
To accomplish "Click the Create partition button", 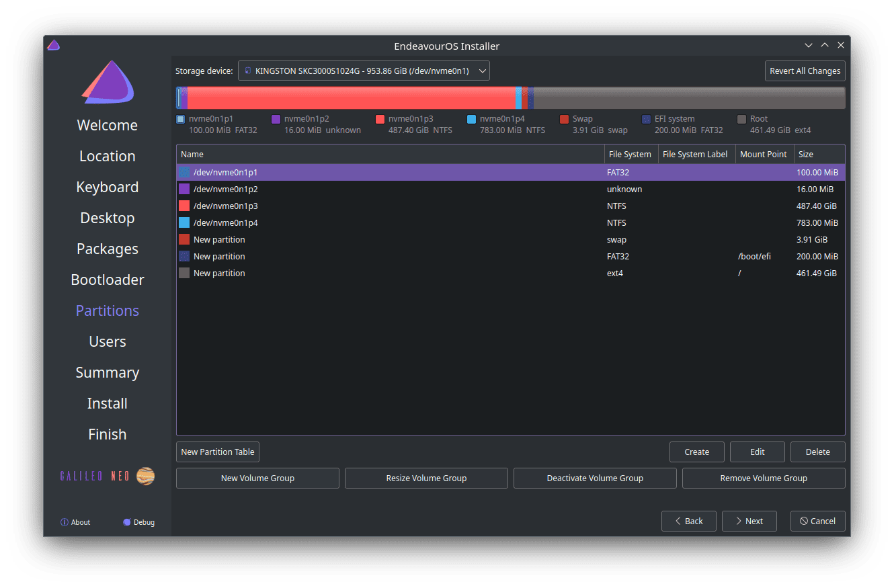I will click(x=697, y=452).
